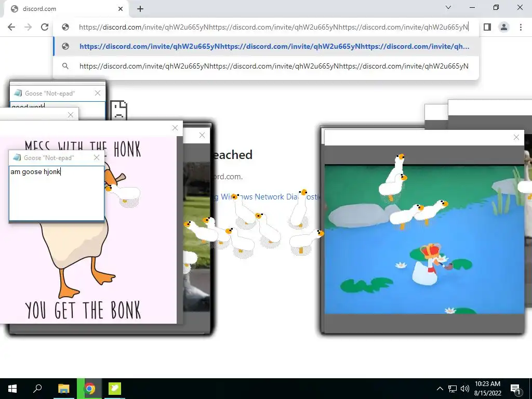Viewport: 532px width, 399px height.
Task: Click the browser forward arrow
Action: (28, 27)
